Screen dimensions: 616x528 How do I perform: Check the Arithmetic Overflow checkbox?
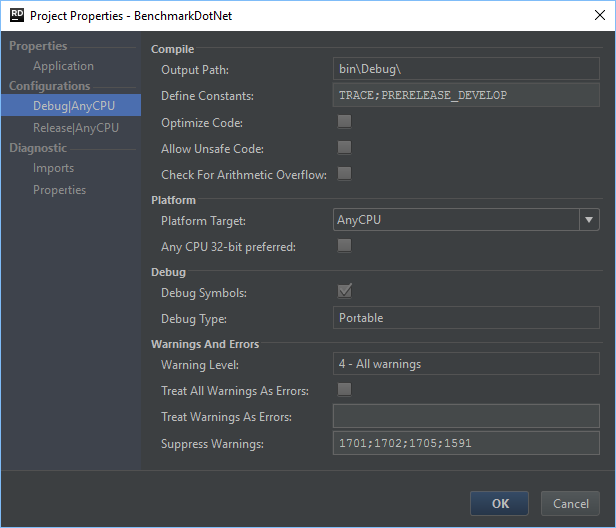pyautogui.click(x=345, y=174)
